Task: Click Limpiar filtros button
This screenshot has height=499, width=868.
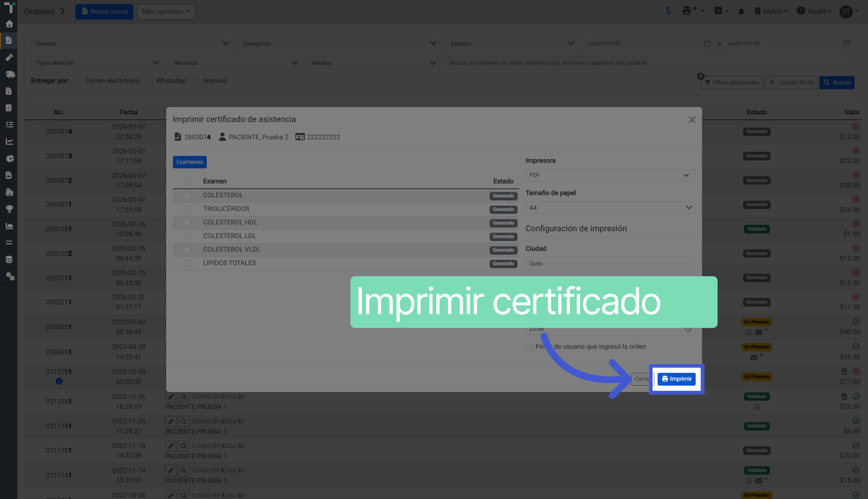Action: point(791,82)
